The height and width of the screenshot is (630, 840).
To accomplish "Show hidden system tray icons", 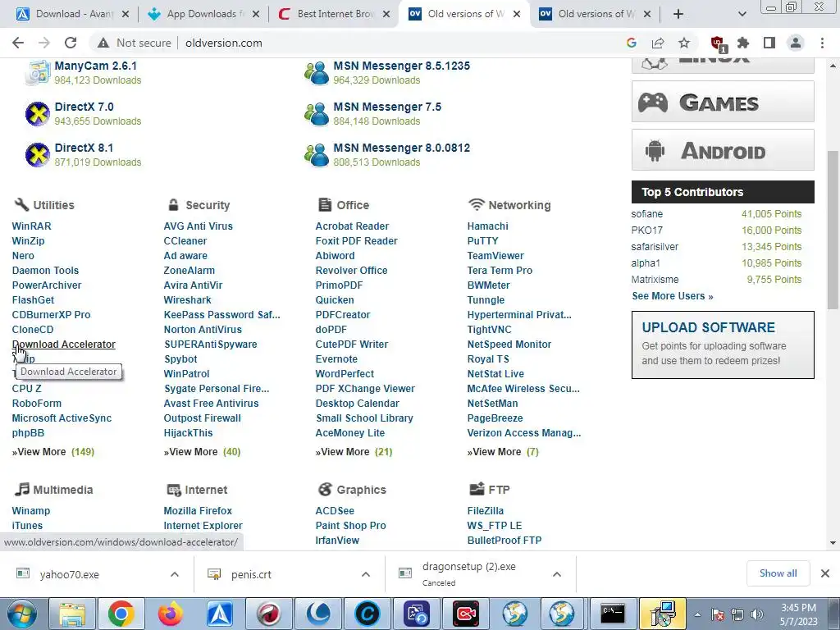I will [698, 614].
